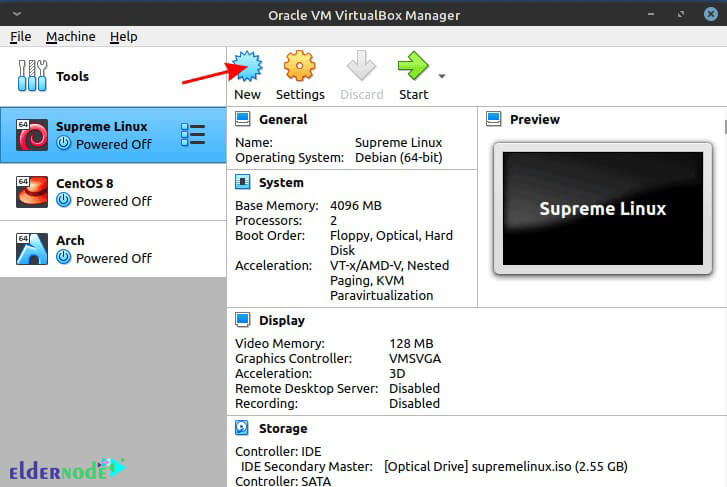
Task: Click "VT-x/AMD-V, Nested Paging, KVM Paravirtualization" acceleration value
Action: click(389, 281)
